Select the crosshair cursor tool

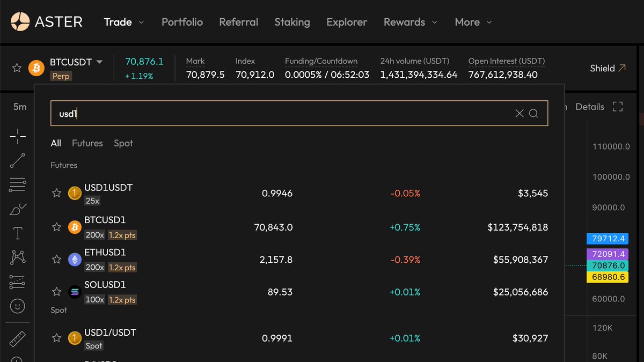point(18,136)
